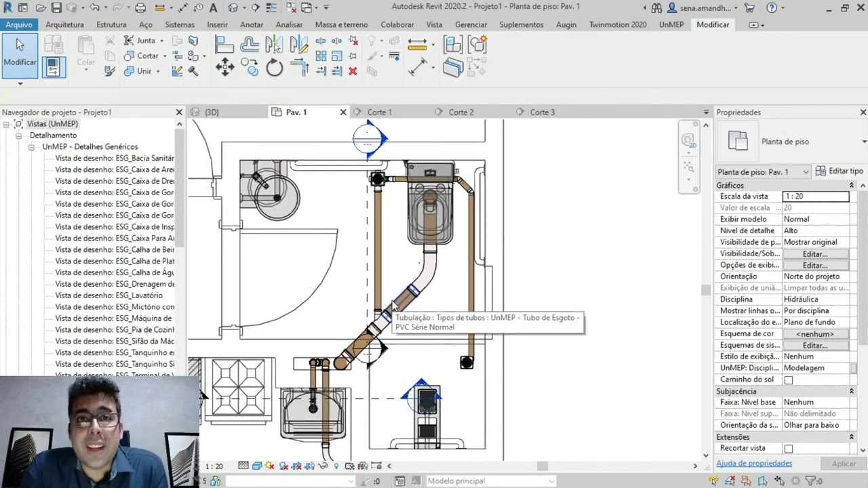Screen dimensions: 868x488
Task: Open the Measure tool in ribbon
Action: tap(418, 45)
